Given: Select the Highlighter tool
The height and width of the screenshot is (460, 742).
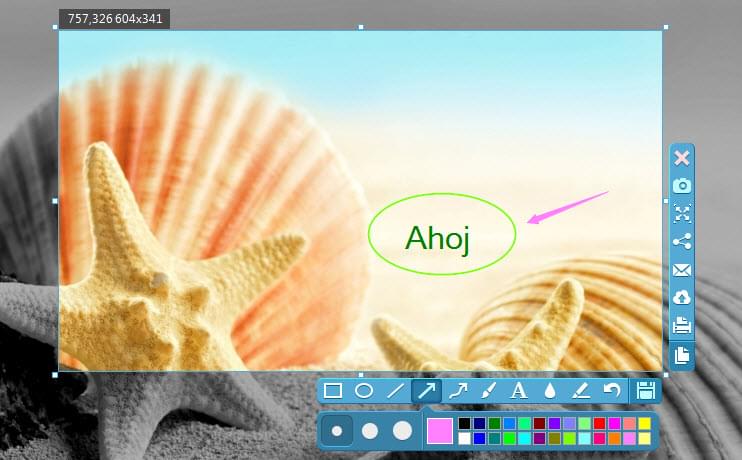Looking at the screenshot, I should pos(580,391).
